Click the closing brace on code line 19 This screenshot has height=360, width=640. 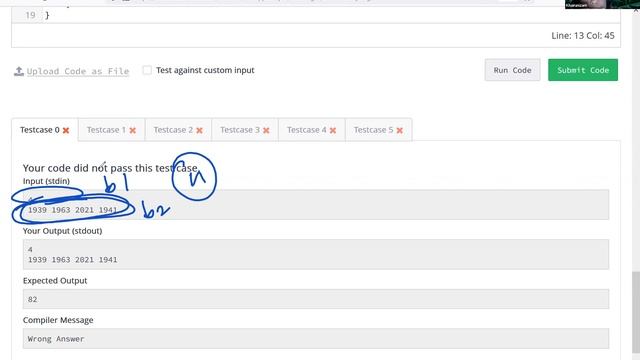tap(47, 16)
